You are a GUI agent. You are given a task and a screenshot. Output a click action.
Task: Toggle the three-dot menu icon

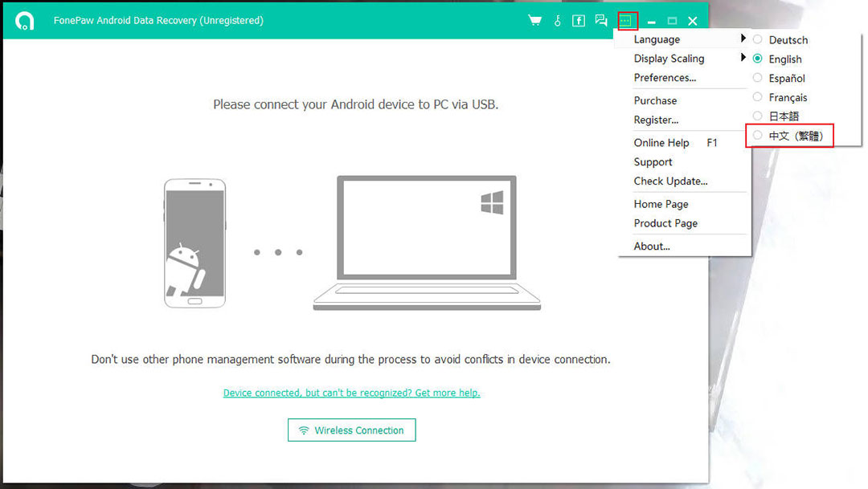625,20
